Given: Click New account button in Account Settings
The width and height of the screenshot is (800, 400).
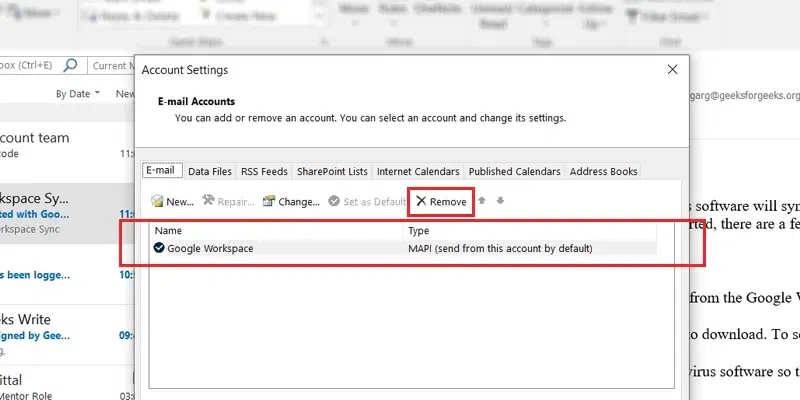Looking at the screenshot, I should click(x=172, y=202).
